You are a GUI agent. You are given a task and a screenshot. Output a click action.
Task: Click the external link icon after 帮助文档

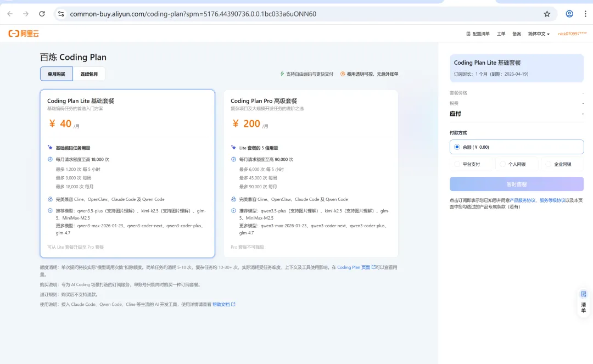pos(233,304)
